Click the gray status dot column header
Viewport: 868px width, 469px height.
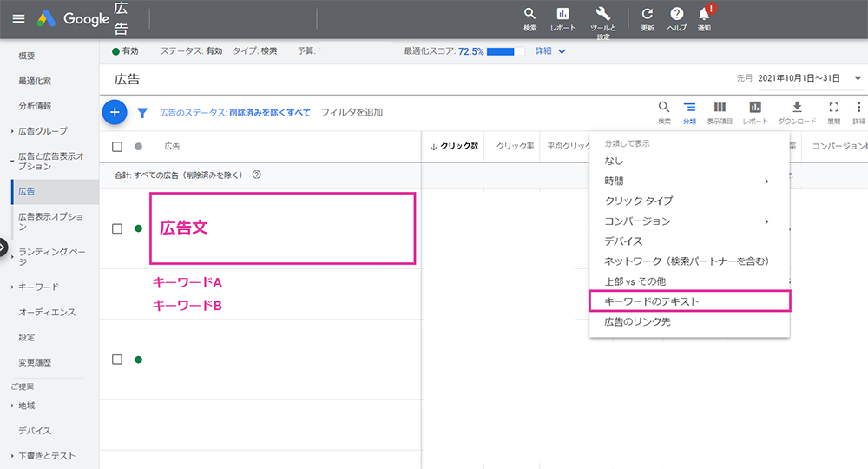click(138, 147)
